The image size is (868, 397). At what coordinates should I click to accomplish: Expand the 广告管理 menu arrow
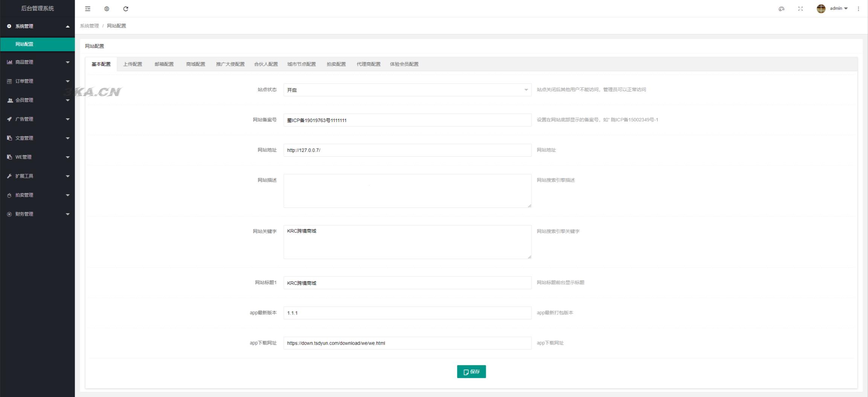(x=68, y=119)
